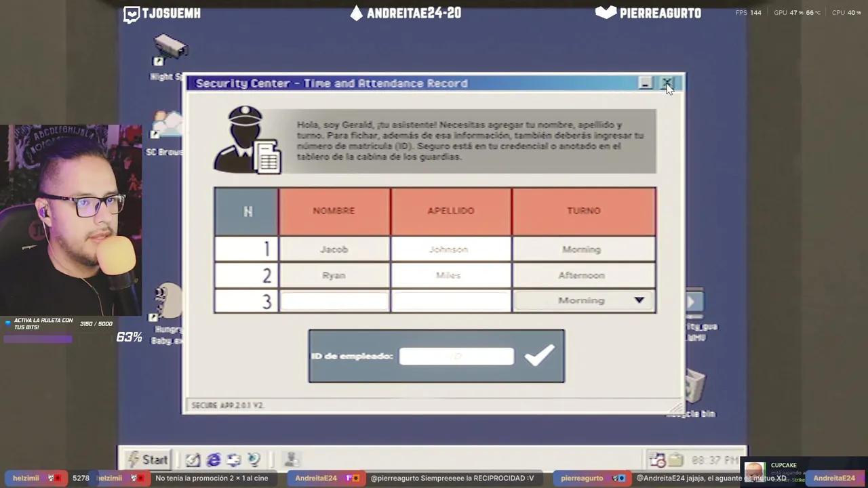Select the Security Center taskbar app icon
868x488 pixels.
click(x=292, y=460)
